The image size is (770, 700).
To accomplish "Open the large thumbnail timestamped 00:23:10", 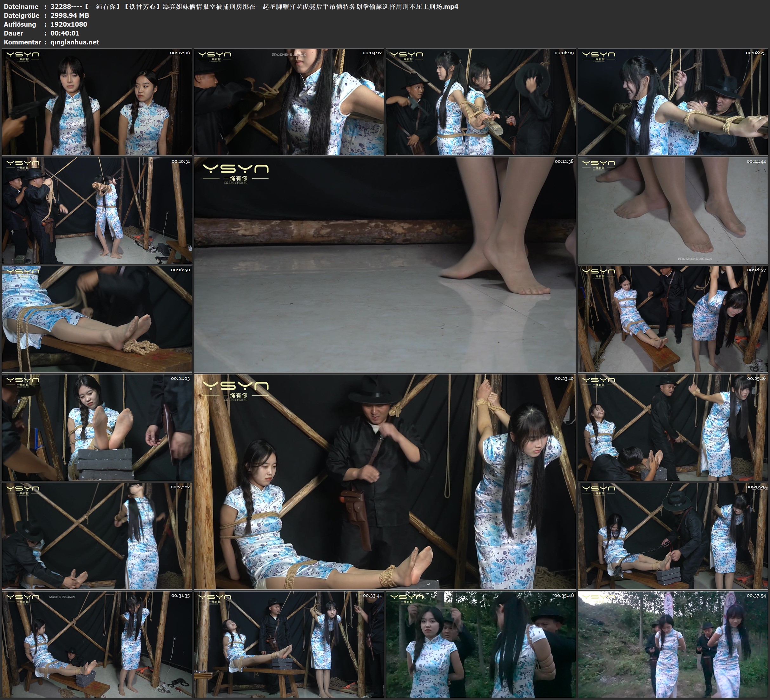I will pyautogui.click(x=385, y=481).
